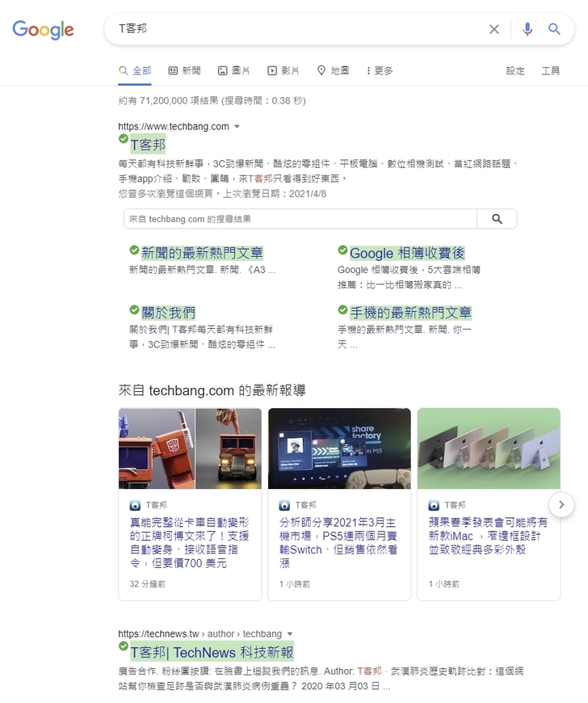Open 工具 search tools
The height and width of the screenshot is (703, 588).
point(550,70)
